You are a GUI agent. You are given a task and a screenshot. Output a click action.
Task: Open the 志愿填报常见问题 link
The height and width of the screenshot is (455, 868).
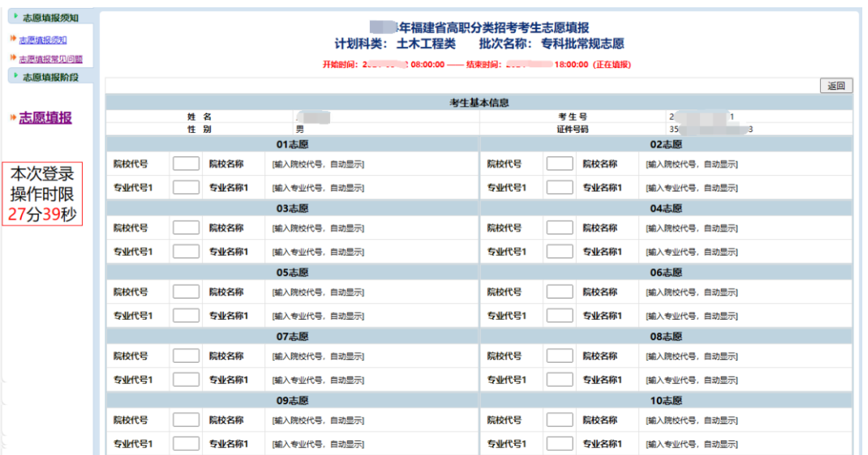pyautogui.click(x=50, y=59)
